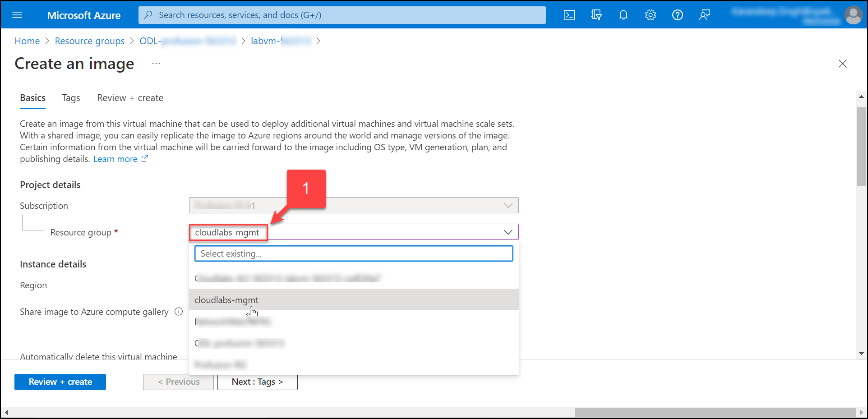The width and height of the screenshot is (868, 419).
Task: Click the horizontal scrollbar right arrow
Action: coord(861,412)
